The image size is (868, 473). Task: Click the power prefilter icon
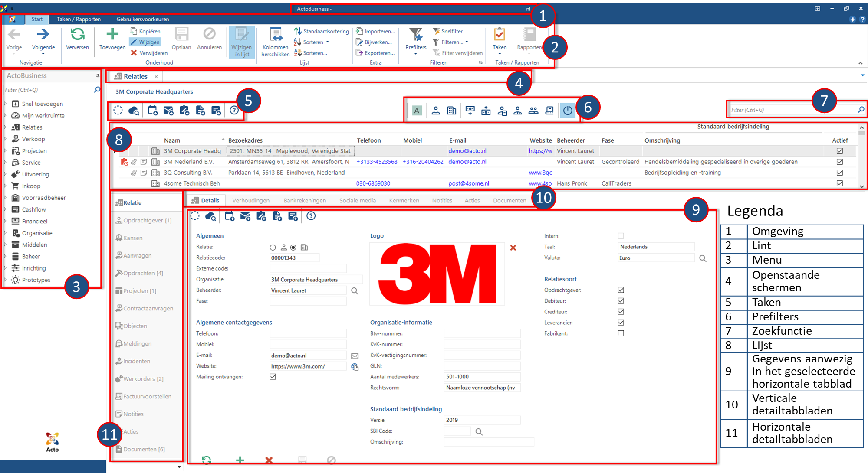coord(568,111)
